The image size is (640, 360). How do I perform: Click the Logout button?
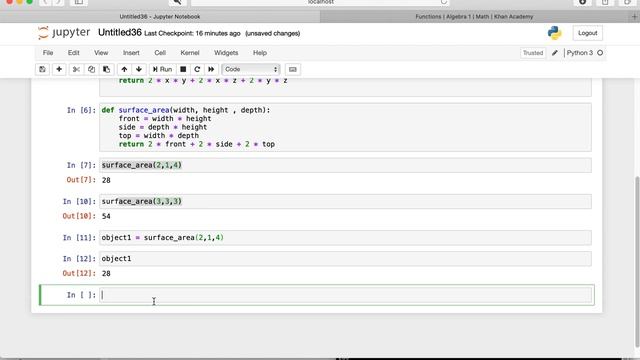point(587,33)
